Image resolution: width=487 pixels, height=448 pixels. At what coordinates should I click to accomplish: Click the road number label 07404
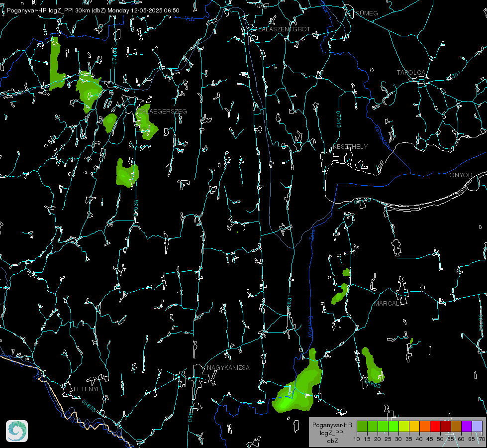pos(115,56)
